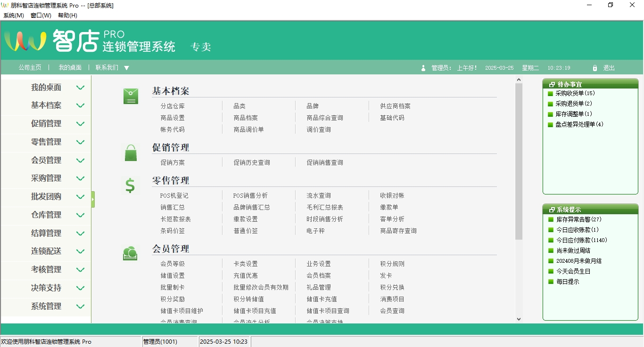Open the 帮助(H) menu
Viewport: 644px width, 347px height.
(x=67, y=16)
